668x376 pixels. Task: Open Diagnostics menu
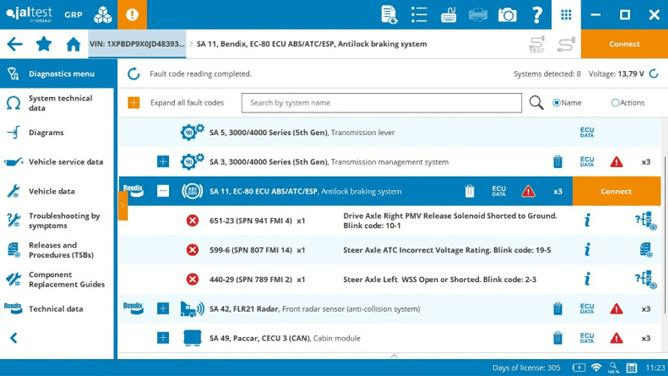pos(57,74)
